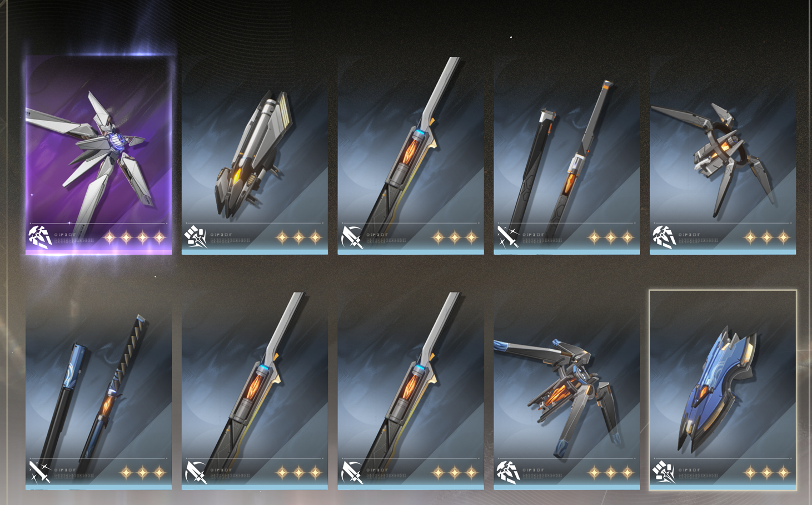Click the four-star rating on purple card
Viewport: 812px width, 505px height.
134,238
